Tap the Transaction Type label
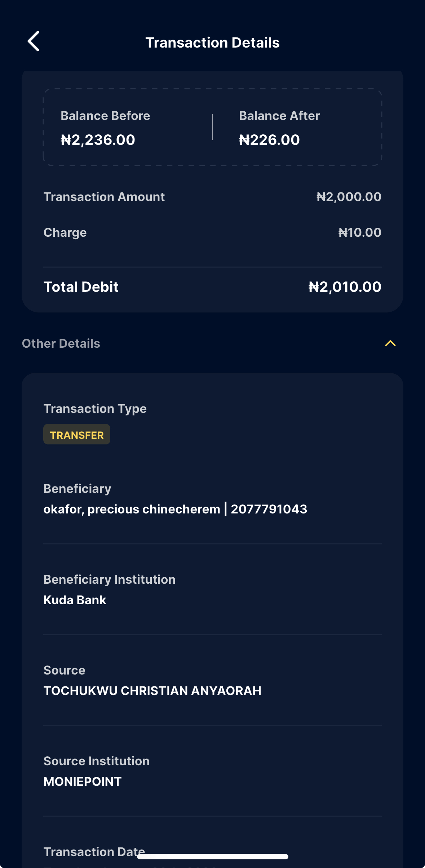Image resolution: width=425 pixels, height=868 pixels. coord(95,409)
